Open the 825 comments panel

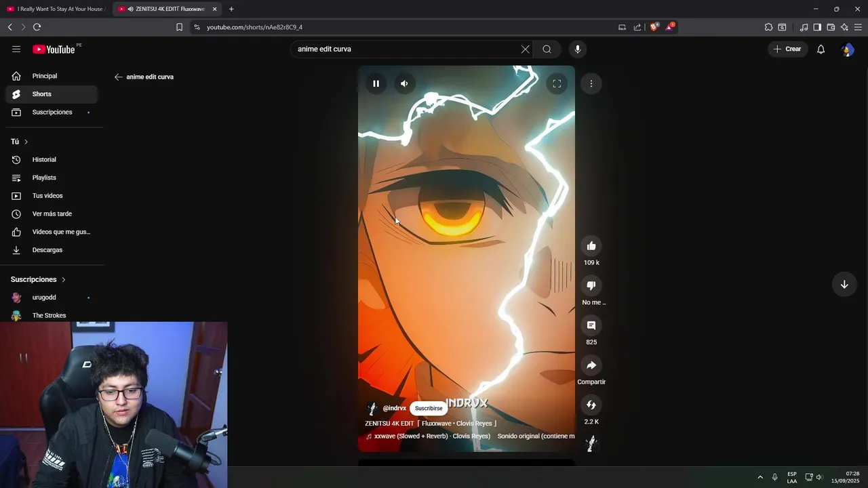(591, 325)
